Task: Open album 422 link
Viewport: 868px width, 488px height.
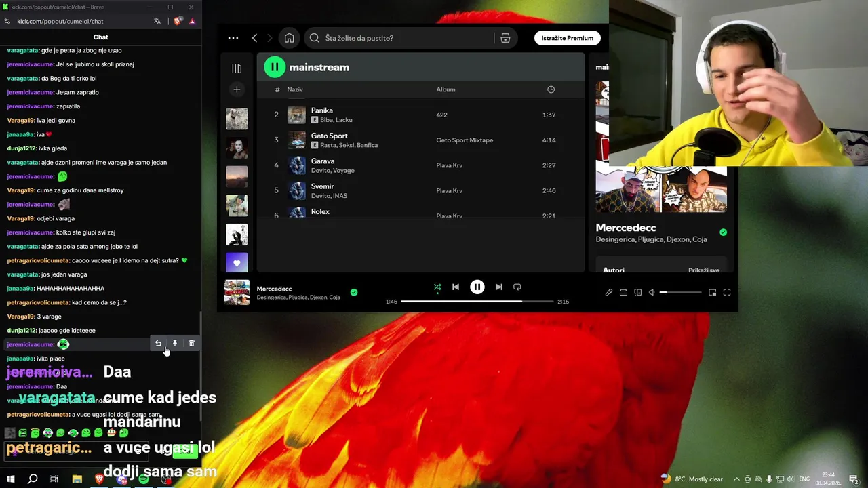Action: (x=441, y=115)
